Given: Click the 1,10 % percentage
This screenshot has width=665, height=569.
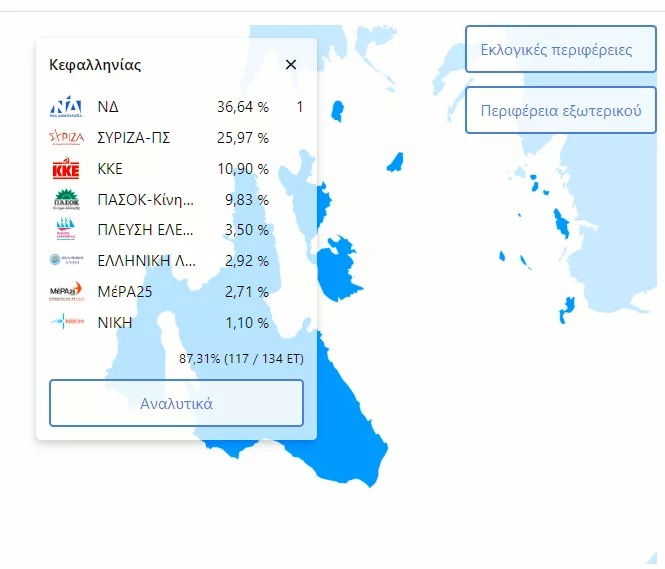Looking at the screenshot, I should (247, 323).
